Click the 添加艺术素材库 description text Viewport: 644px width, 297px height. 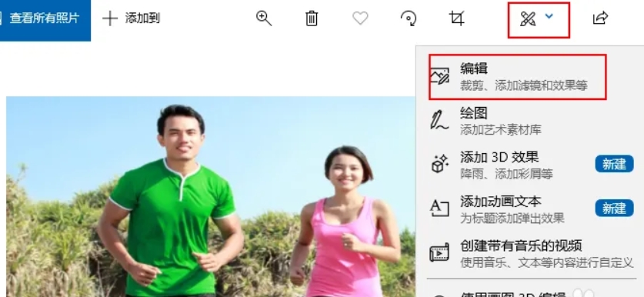(501, 130)
